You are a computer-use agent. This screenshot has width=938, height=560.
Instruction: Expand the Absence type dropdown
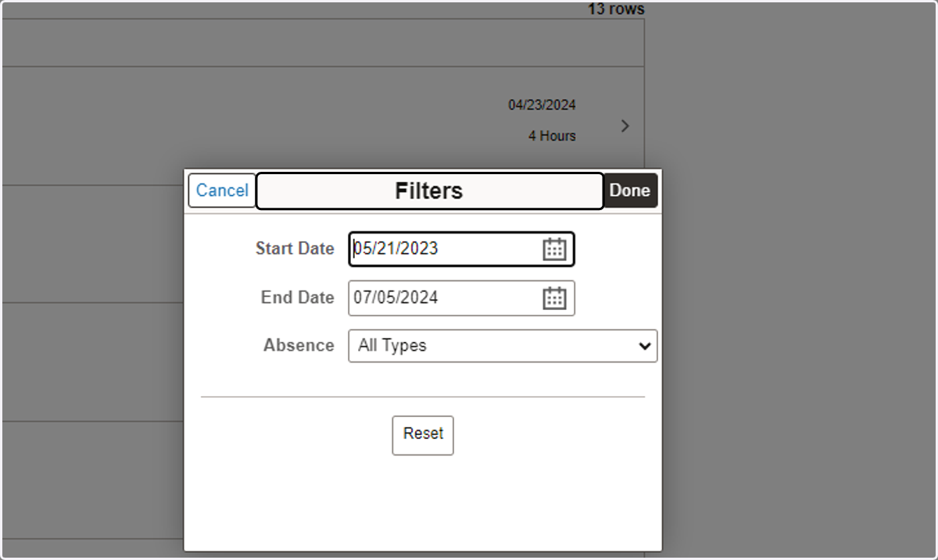click(503, 345)
